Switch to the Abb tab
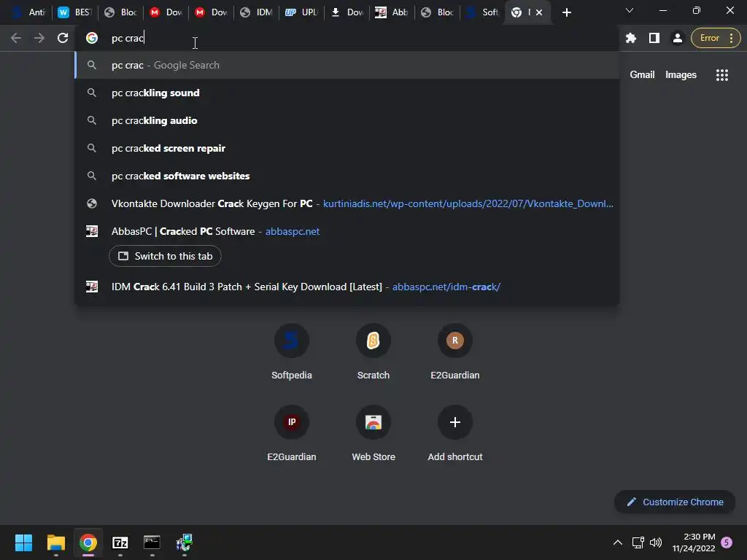 392,12
